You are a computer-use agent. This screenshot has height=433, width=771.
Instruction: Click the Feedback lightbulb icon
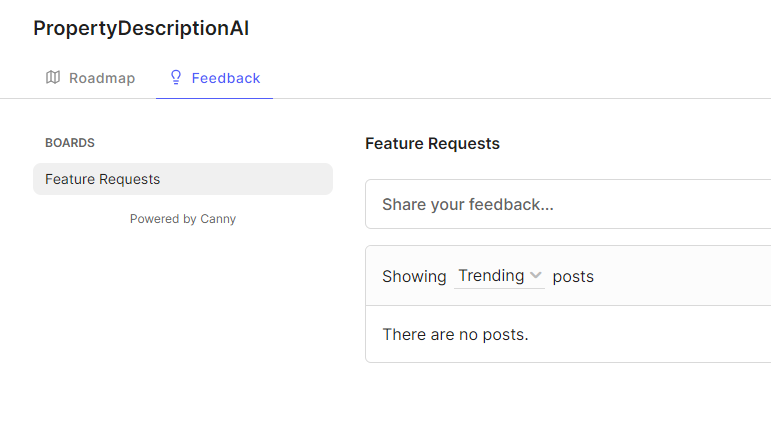pos(176,78)
